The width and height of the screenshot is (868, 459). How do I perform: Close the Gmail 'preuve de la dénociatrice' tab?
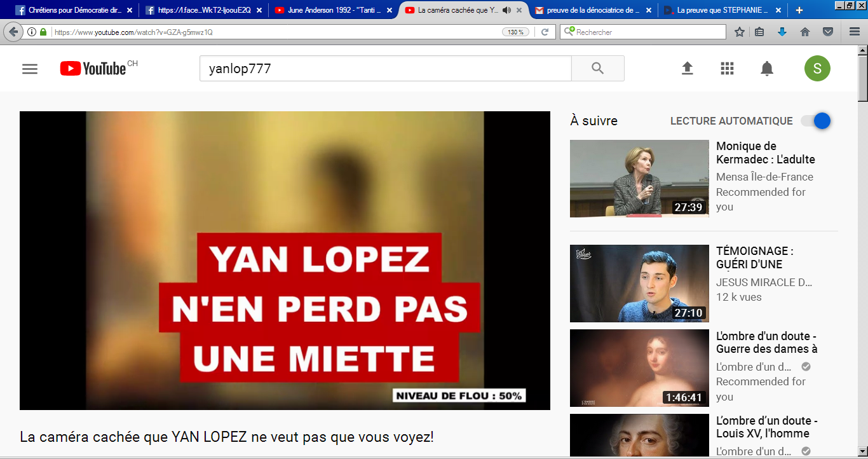pyautogui.click(x=648, y=10)
